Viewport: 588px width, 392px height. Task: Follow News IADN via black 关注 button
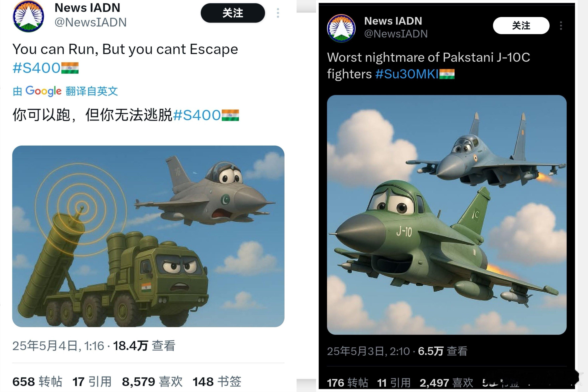coord(233,13)
